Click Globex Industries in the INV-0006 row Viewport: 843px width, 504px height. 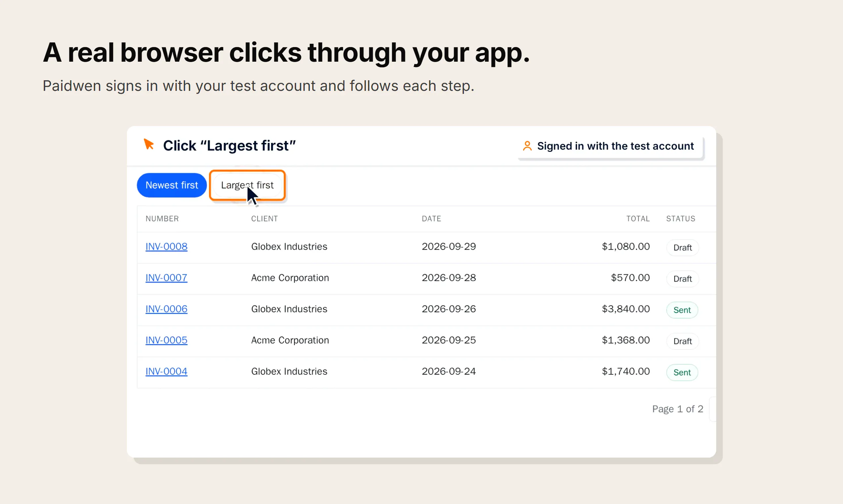[x=289, y=309]
